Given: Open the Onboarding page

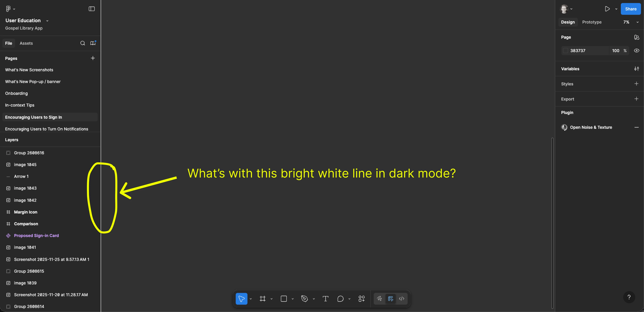Looking at the screenshot, I should click(16, 93).
